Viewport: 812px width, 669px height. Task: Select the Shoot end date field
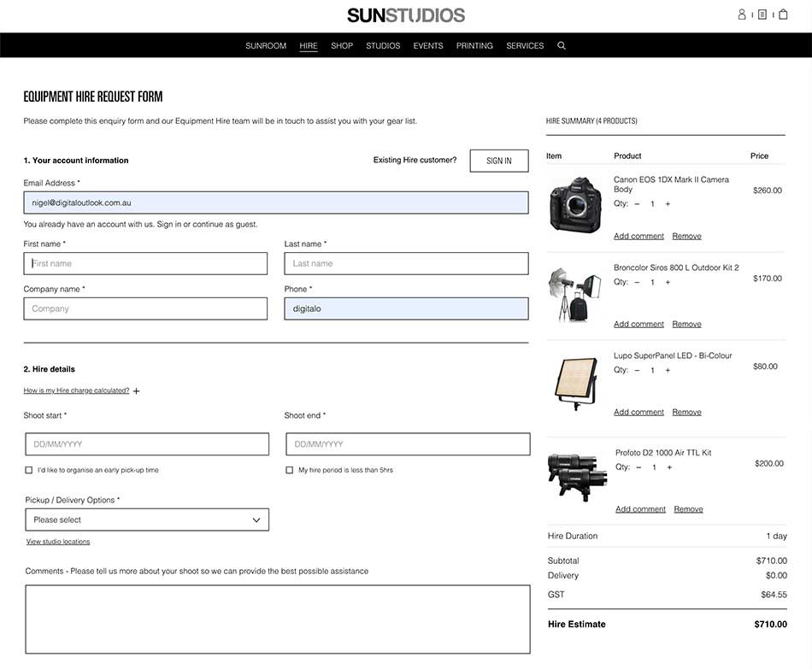tap(408, 444)
